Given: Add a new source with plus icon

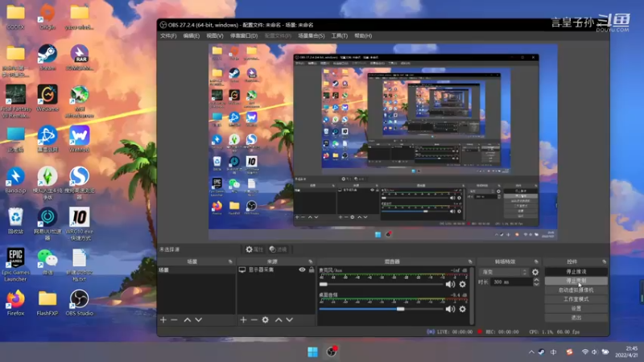Looking at the screenshot, I should 243,319.
